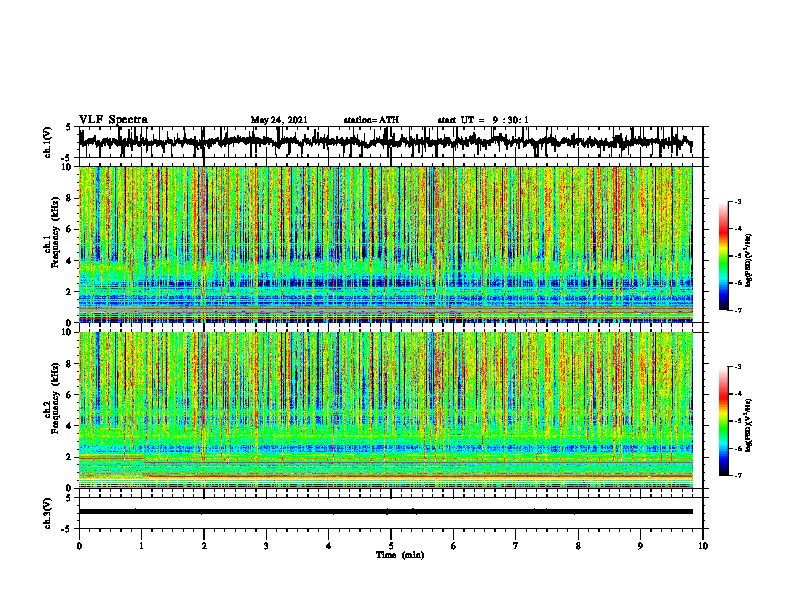Image resolution: width=792 pixels, height=612 pixels.
Task: Select the date 'May 24, 2021'
Action: (279, 120)
